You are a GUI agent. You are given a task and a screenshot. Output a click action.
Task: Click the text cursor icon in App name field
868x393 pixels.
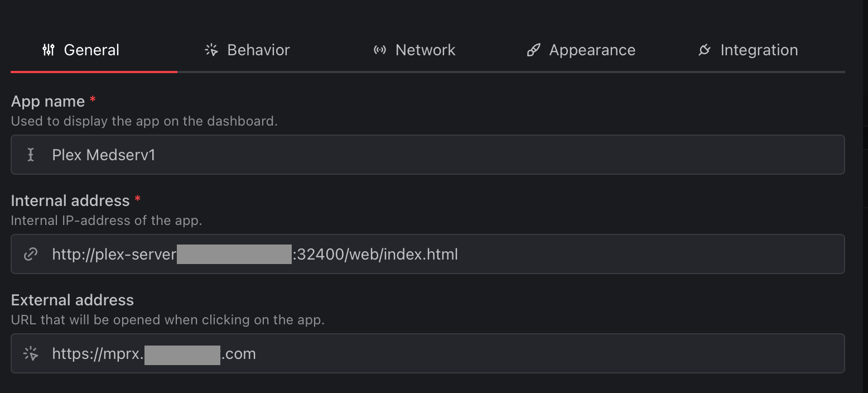tap(31, 155)
